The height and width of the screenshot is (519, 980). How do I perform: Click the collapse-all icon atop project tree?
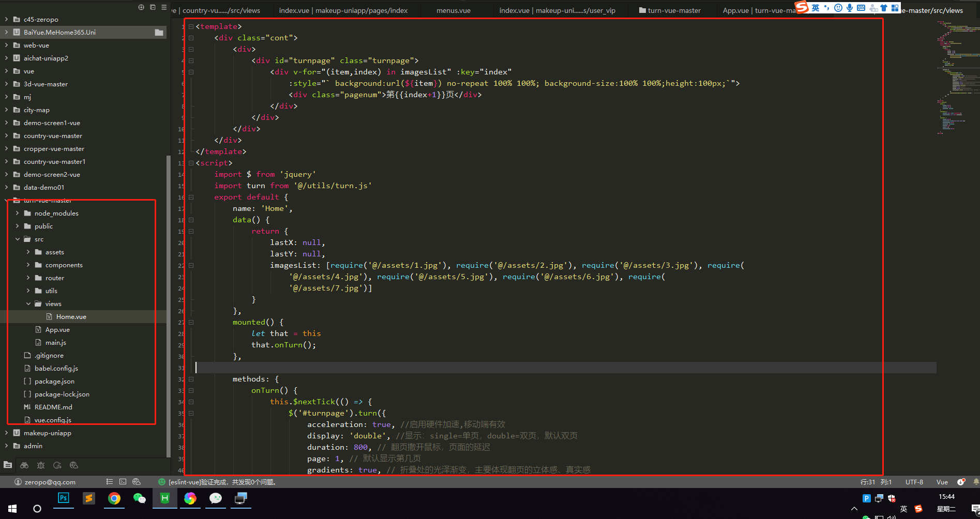coord(153,7)
